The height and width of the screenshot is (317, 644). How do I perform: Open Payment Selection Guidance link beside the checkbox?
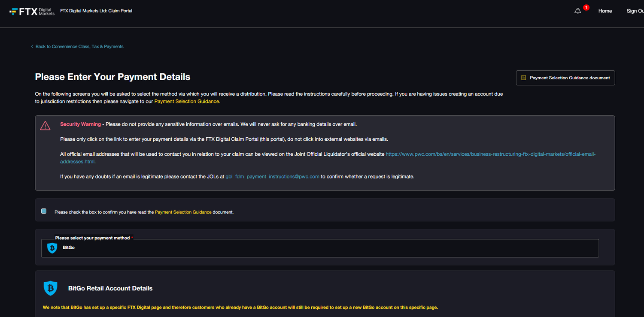click(183, 212)
